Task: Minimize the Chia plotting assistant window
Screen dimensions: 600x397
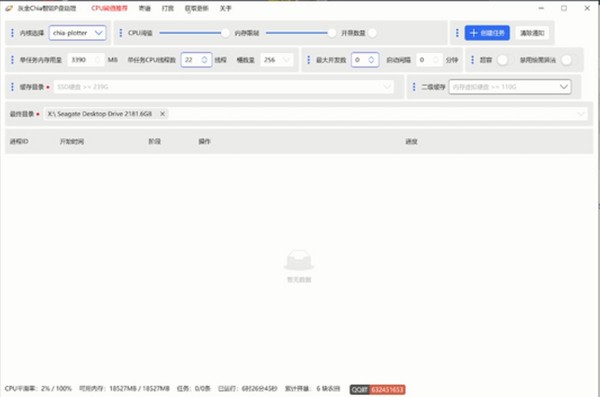Action: click(541, 8)
